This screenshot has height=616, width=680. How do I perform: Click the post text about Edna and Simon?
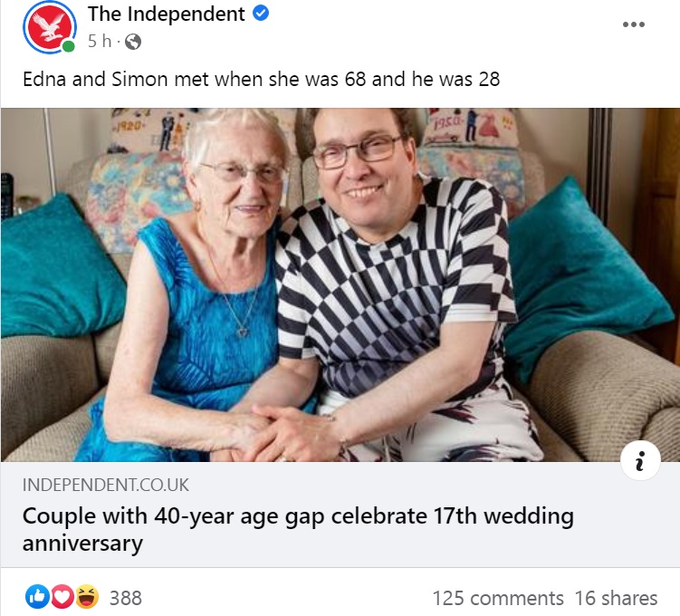tap(261, 79)
